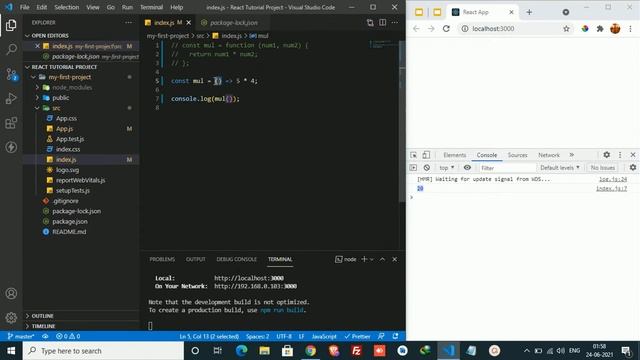Open the lightning bolt extension view

tap(11, 147)
